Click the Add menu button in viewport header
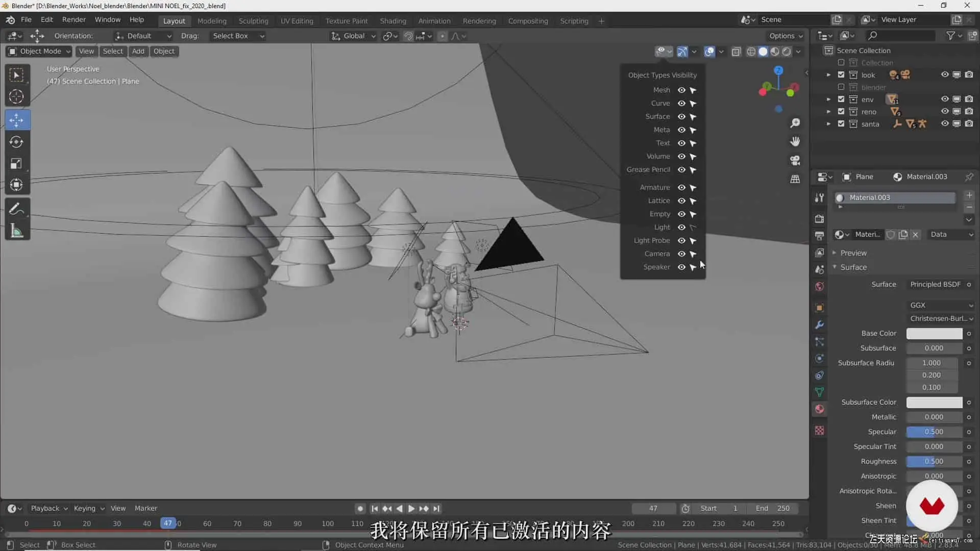Viewport: 980px width, 551px height. pyautogui.click(x=138, y=52)
